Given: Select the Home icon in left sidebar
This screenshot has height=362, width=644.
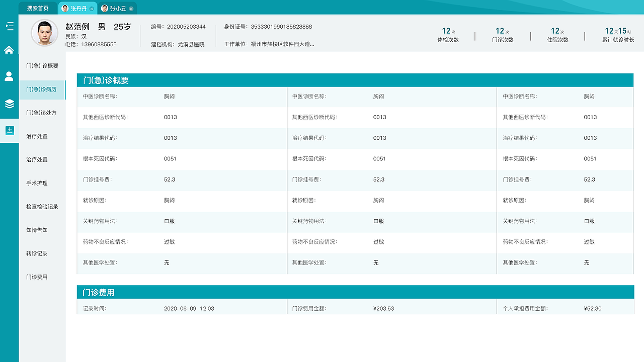Looking at the screenshot, I should tap(9, 50).
